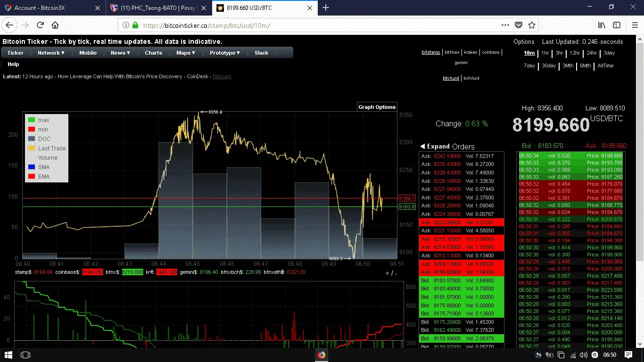The width and height of the screenshot is (644, 362).
Task: Click Ticker in the navigation bar
Action: 16,53
